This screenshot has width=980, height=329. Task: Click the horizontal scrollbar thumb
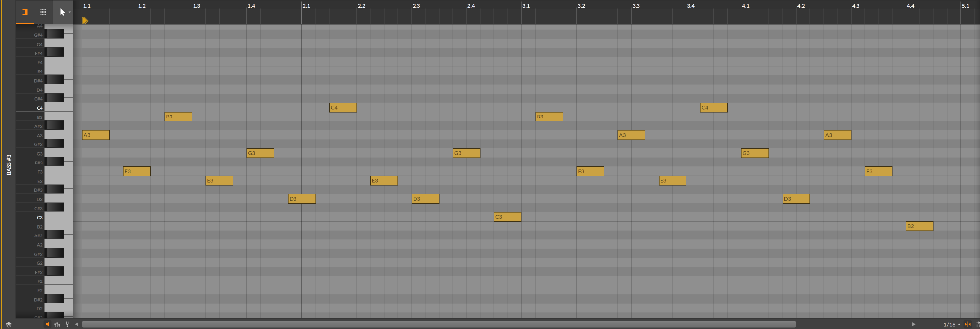pos(439,324)
